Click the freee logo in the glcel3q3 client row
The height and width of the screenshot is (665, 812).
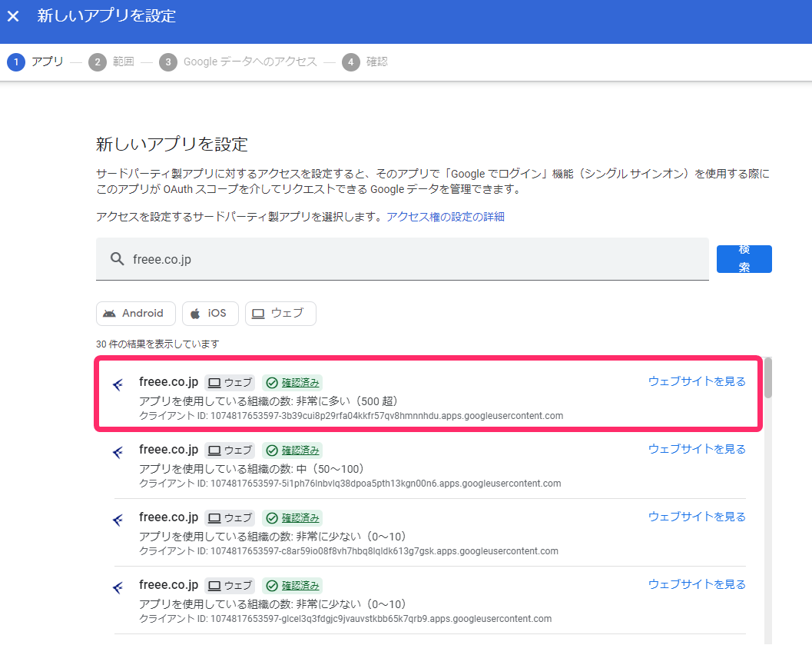tap(118, 588)
